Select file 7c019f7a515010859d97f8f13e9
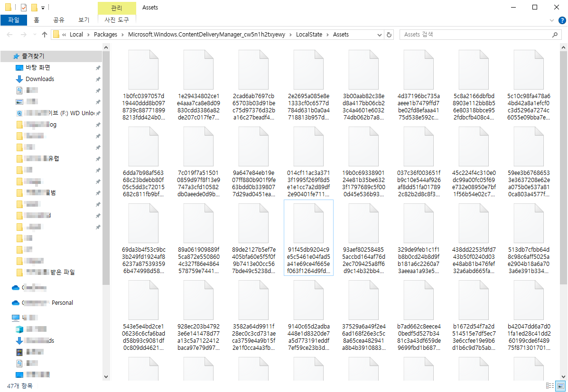Viewport: 568px width, 392px height. click(198, 162)
